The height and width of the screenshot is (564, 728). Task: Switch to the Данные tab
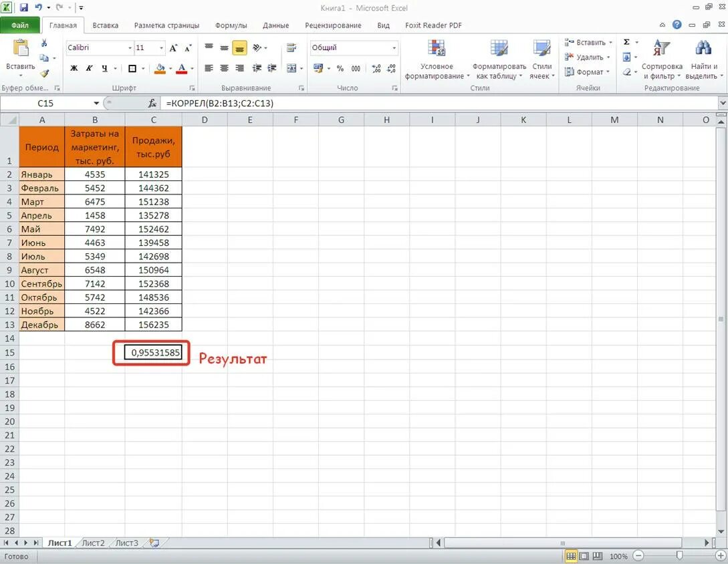click(276, 25)
